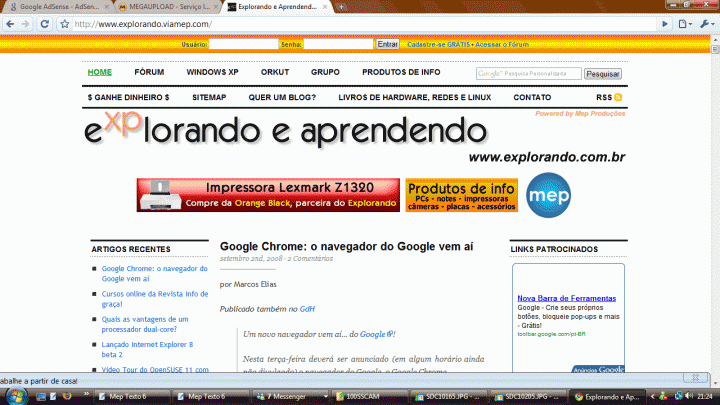This screenshot has height=405, width=720.
Task: Click the blue mep round logo
Action: [x=548, y=195]
